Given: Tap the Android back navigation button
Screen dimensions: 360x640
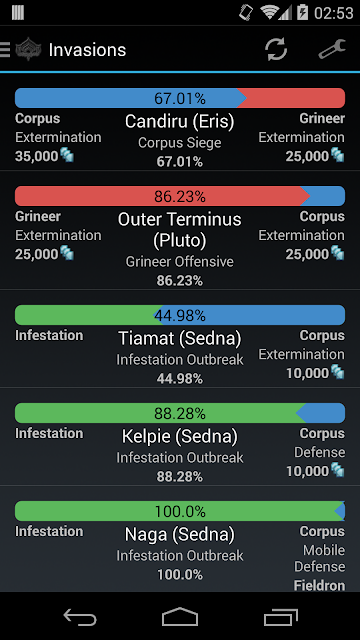Looking at the screenshot, I should [x=80, y=616].
